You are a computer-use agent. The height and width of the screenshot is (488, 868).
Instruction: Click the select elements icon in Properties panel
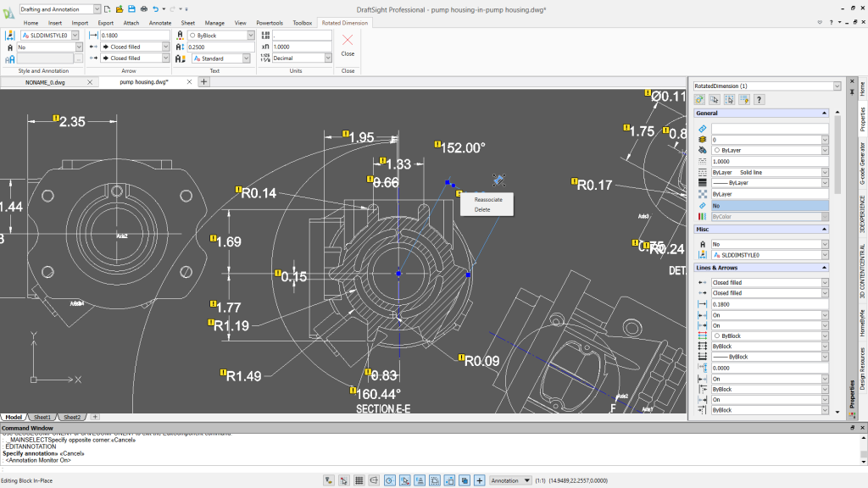[715, 99]
